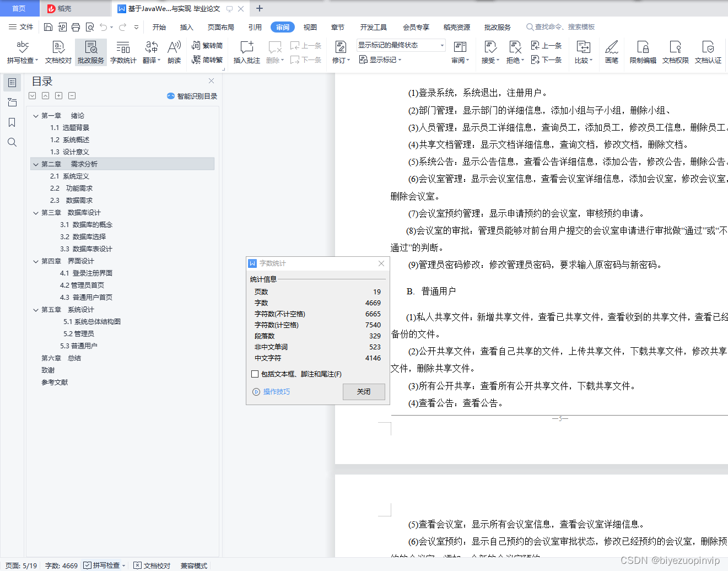The image size is (728, 571).
Task: Click the Print icon in quick access toolbar
Action: 76,27
